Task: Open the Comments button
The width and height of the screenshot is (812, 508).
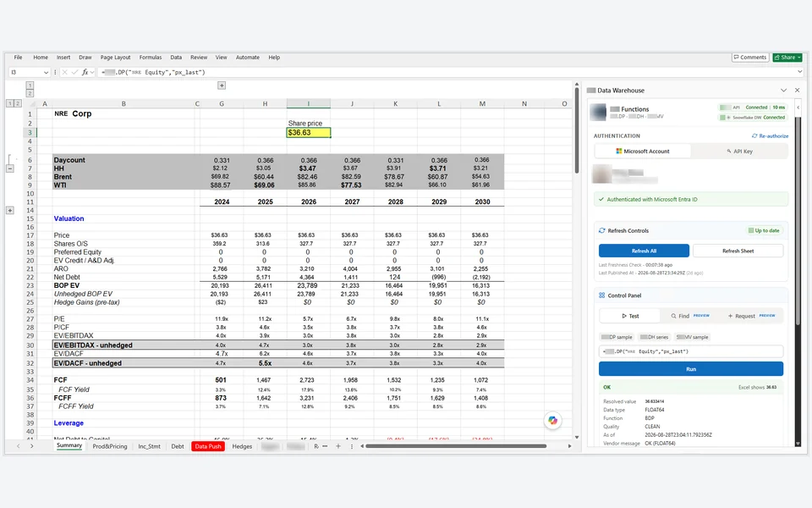Action: [750, 58]
